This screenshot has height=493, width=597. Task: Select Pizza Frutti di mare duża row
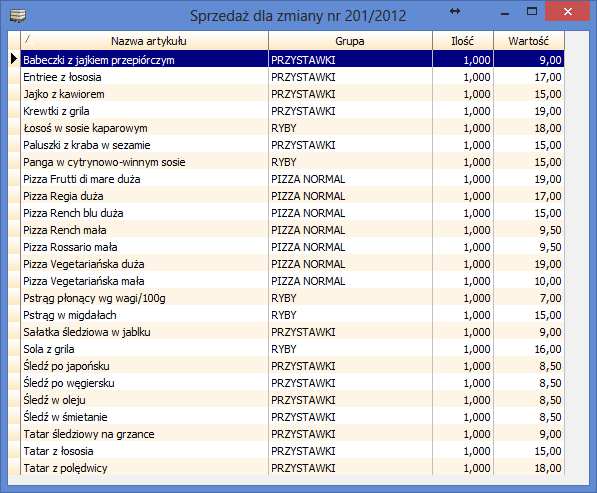[292, 179]
